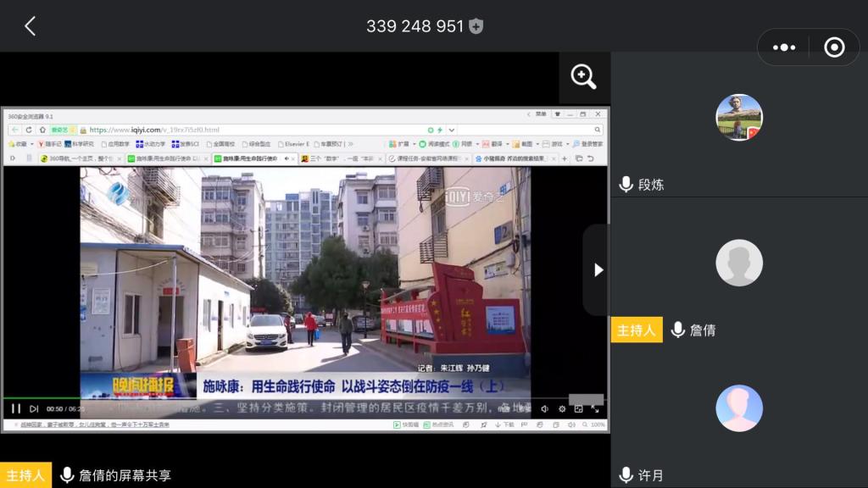Image resolution: width=868 pixels, height=488 pixels.
Task: Click the video player volume icon
Action: [544, 408]
